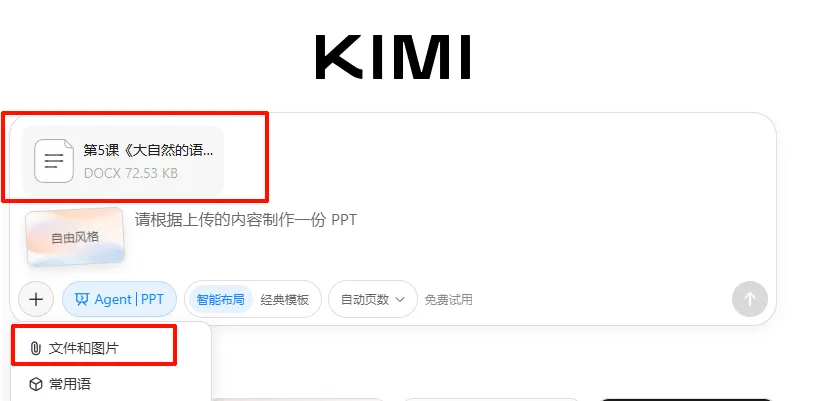
Task: Toggle the Agent | PPT mode pill
Action: tap(120, 299)
